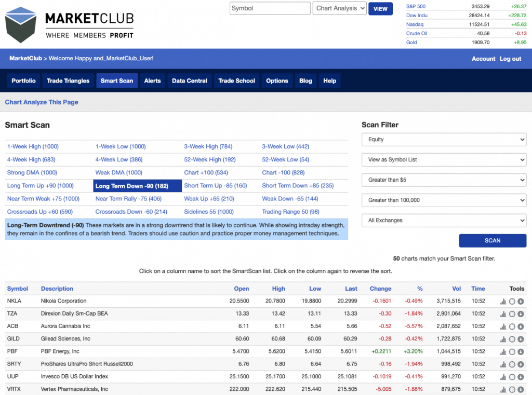Switch to the Data Central tab
Viewport: 532px width, 395px height.
pyautogui.click(x=190, y=81)
